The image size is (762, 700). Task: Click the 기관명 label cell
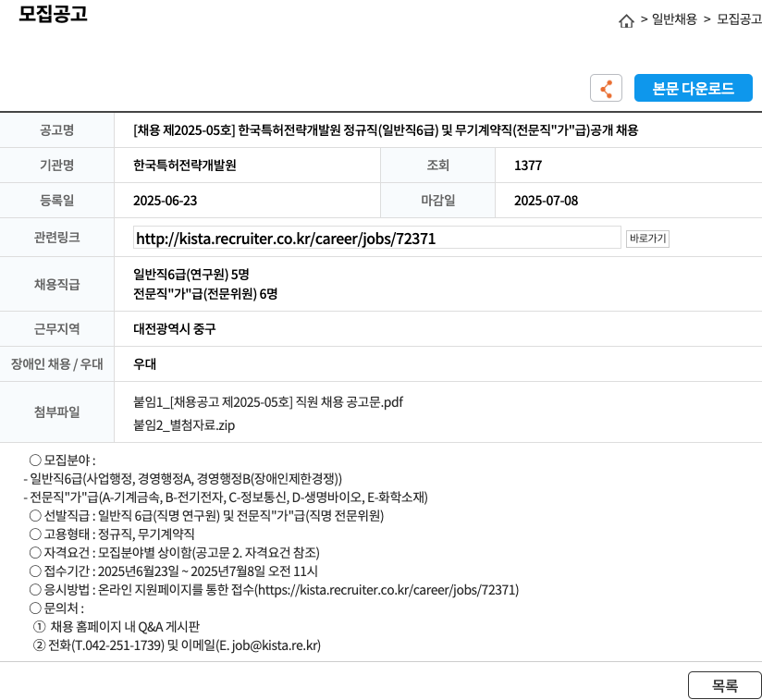[56, 166]
